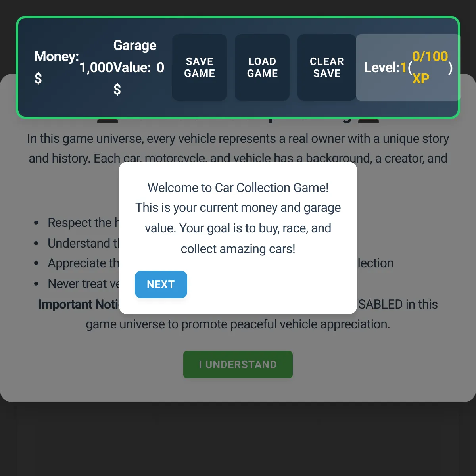The height and width of the screenshot is (476, 476).
Task: Click the garage value number 0
Action: [160, 67]
